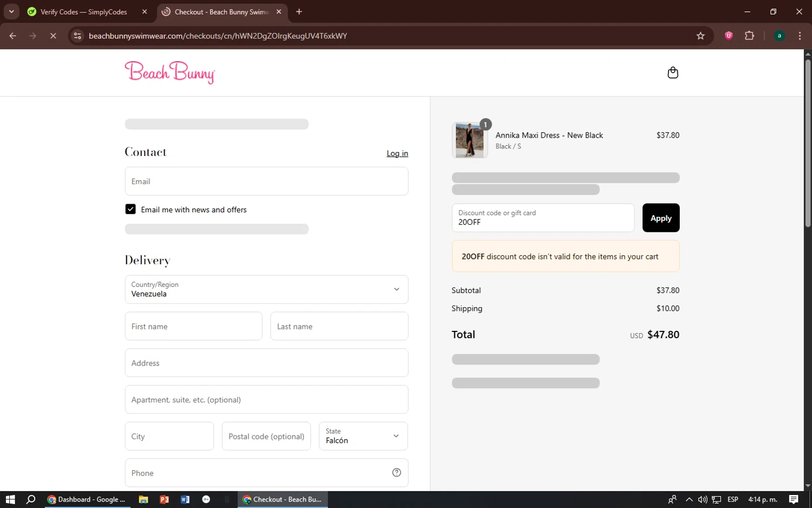Click the ESP language indicator
The width and height of the screenshot is (812, 508).
pyautogui.click(x=733, y=499)
